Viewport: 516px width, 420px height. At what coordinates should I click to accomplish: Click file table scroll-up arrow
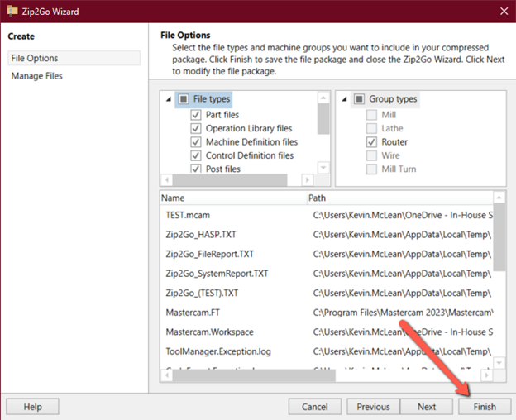(499, 198)
